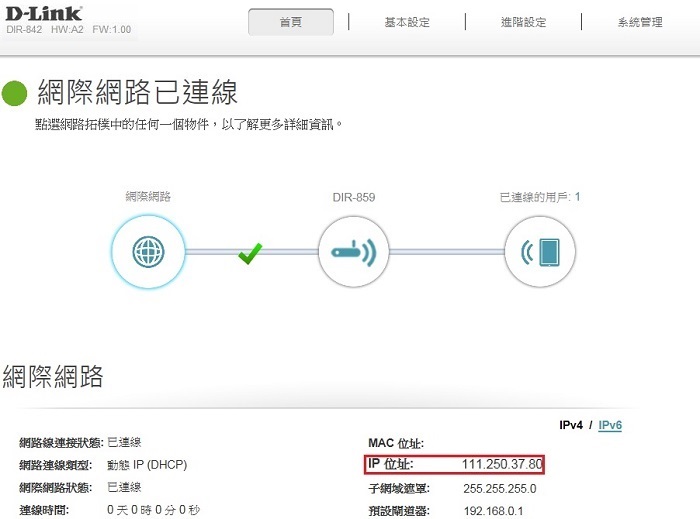Switch to the 基本設定 menu

tap(407, 22)
